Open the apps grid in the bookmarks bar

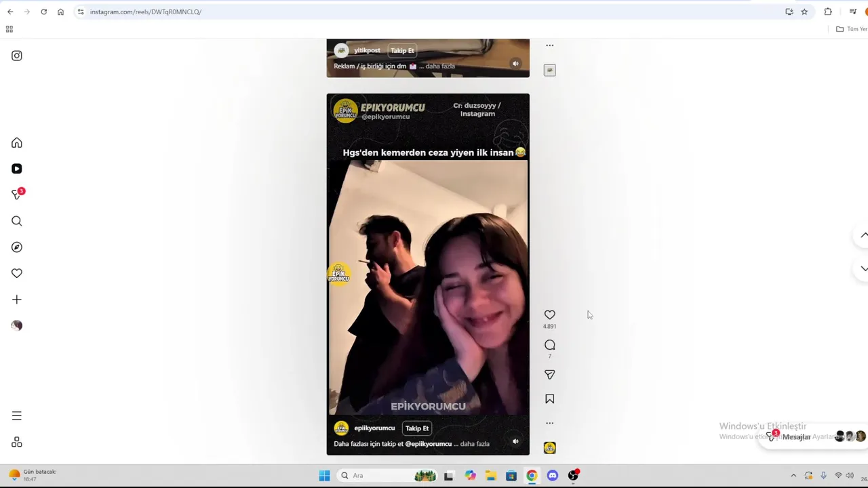click(9, 29)
